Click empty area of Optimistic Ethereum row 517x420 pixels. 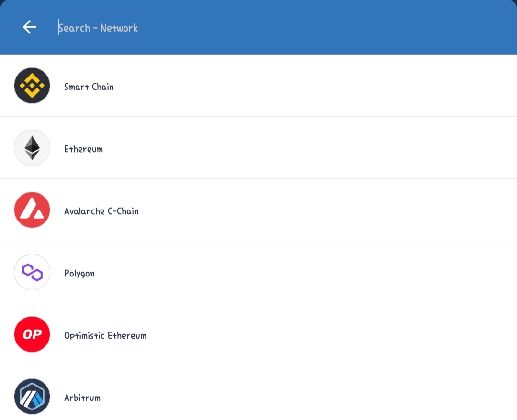[313, 334]
